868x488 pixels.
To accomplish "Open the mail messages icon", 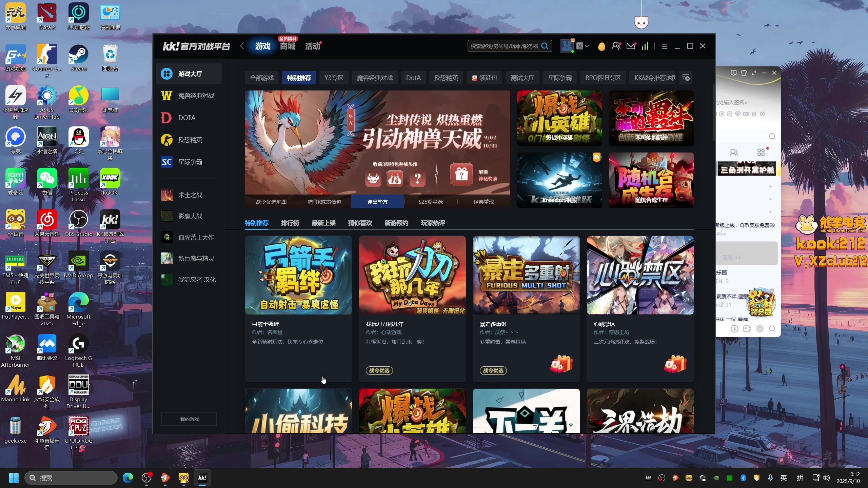I will coord(631,46).
